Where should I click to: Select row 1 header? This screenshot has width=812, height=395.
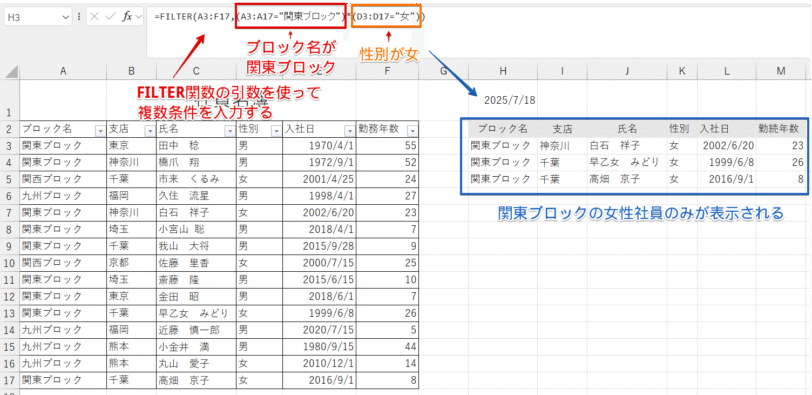click(x=10, y=100)
